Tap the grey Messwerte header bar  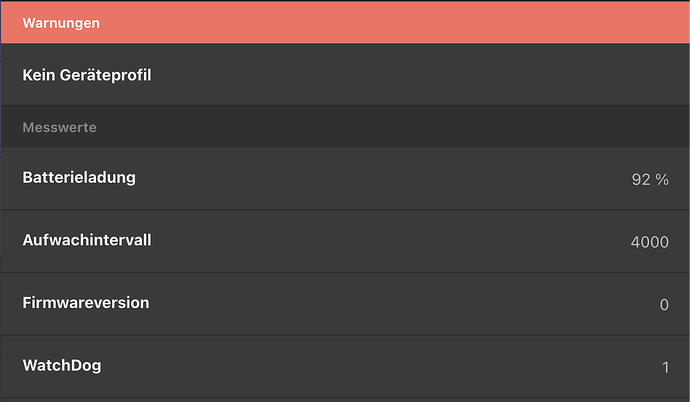345,128
